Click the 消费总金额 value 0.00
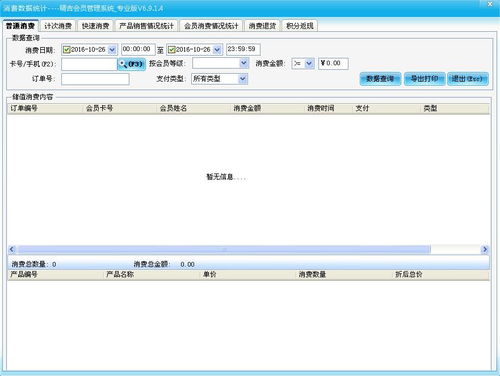The image size is (500, 376). [x=187, y=264]
